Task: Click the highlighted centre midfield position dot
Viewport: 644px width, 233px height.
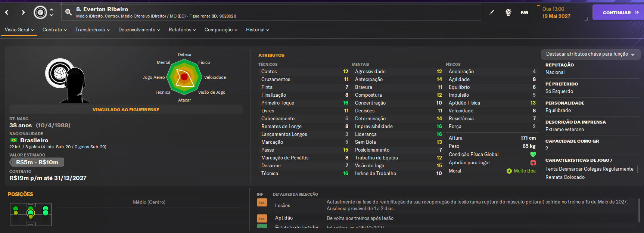Action: [31, 213]
